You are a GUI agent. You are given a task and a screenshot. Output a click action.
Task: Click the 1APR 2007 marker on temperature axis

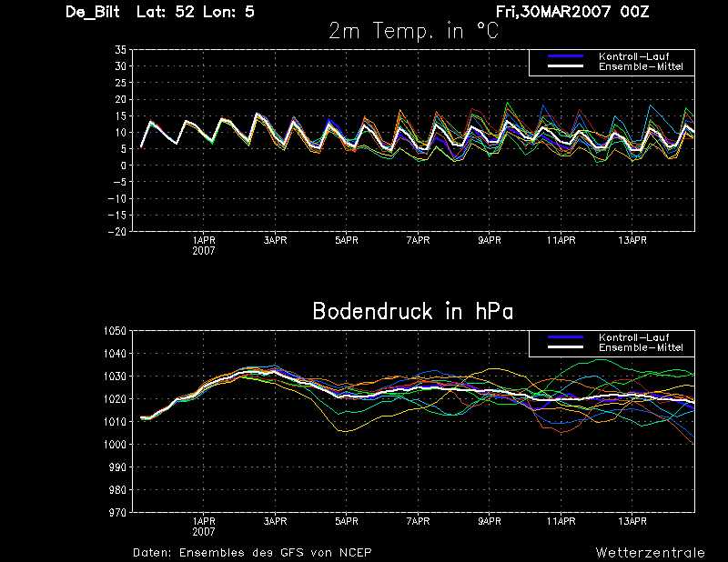(x=204, y=245)
